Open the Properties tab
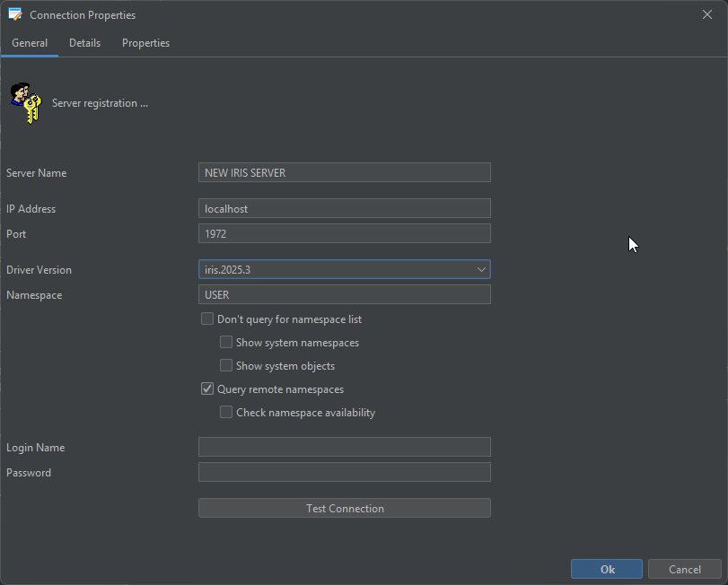 (145, 43)
